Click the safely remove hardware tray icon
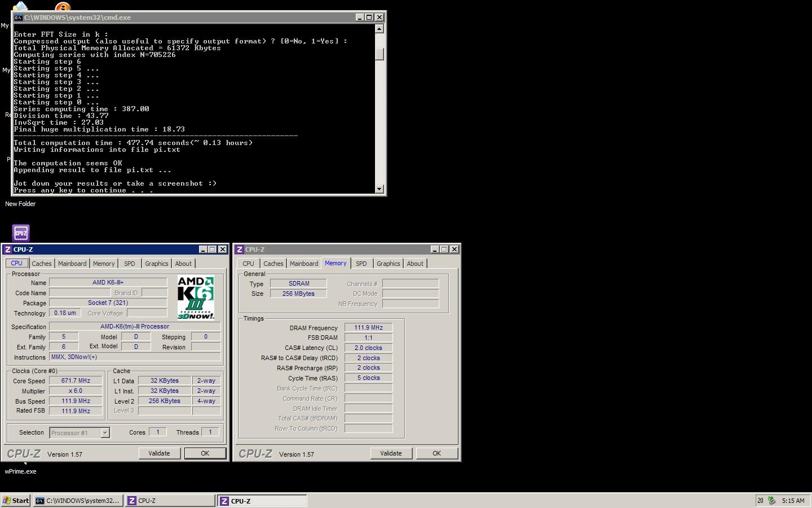Screen dimensions: 812x508 point(771,501)
